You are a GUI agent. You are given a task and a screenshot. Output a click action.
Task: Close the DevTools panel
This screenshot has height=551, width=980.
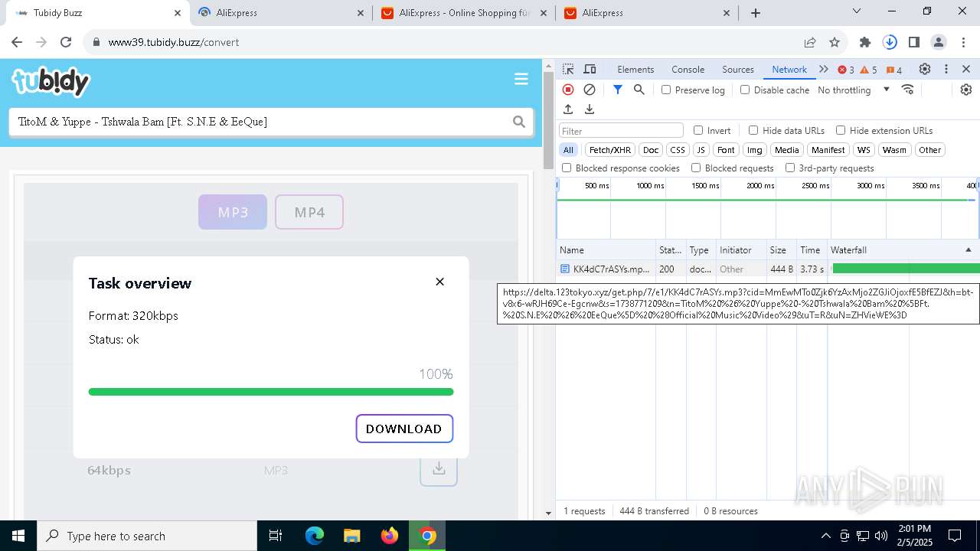pos(966,69)
